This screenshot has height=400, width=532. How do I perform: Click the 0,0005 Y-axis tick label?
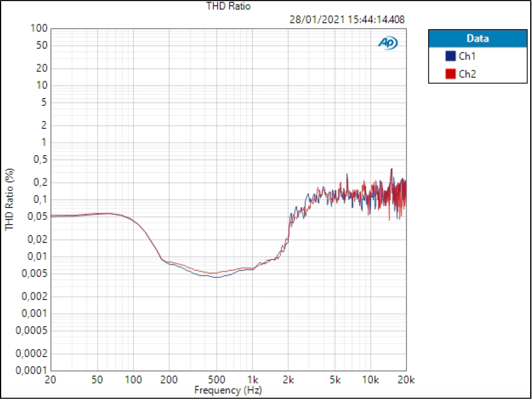coord(31,330)
